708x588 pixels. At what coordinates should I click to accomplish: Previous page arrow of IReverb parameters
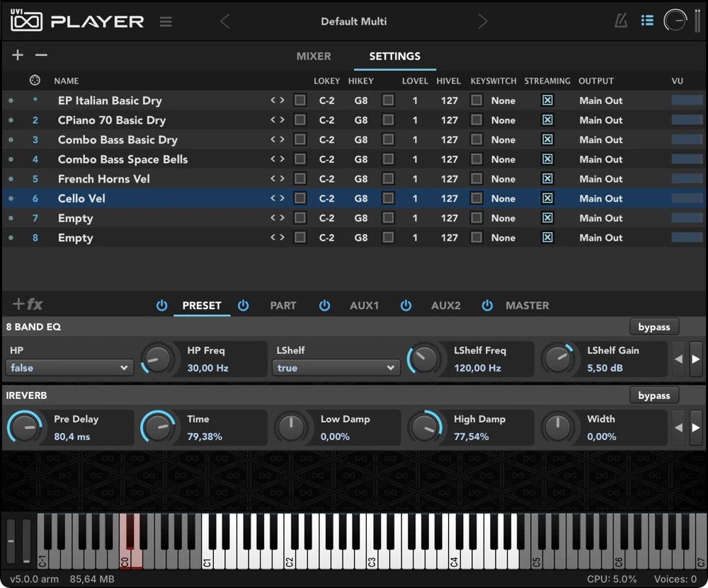pyautogui.click(x=679, y=428)
